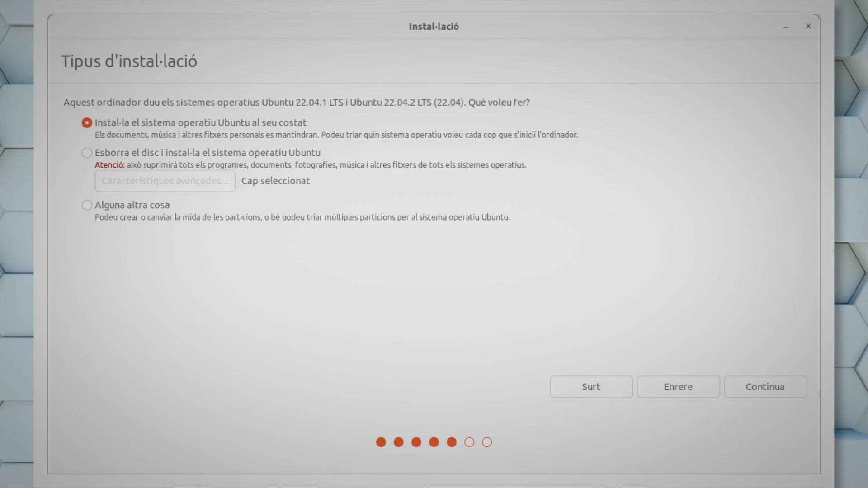
Task: Minimize the Instal·lació window
Action: coord(786,27)
